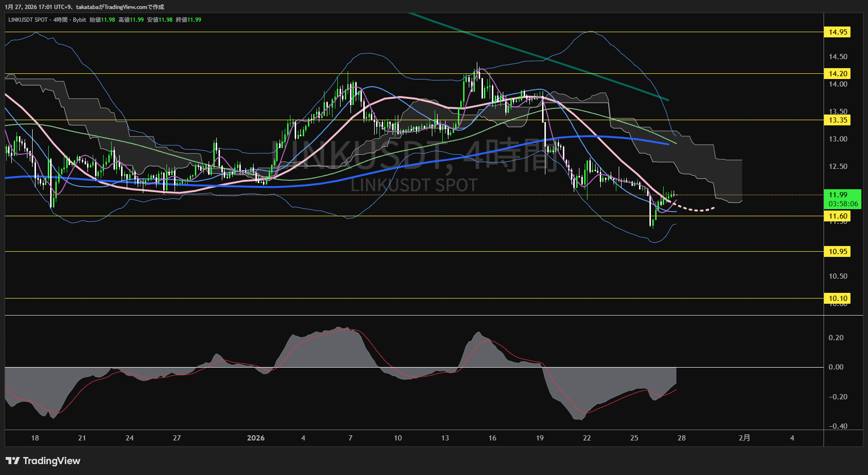
Task: Click the 13.35 resistance price label
Action: [x=837, y=120]
